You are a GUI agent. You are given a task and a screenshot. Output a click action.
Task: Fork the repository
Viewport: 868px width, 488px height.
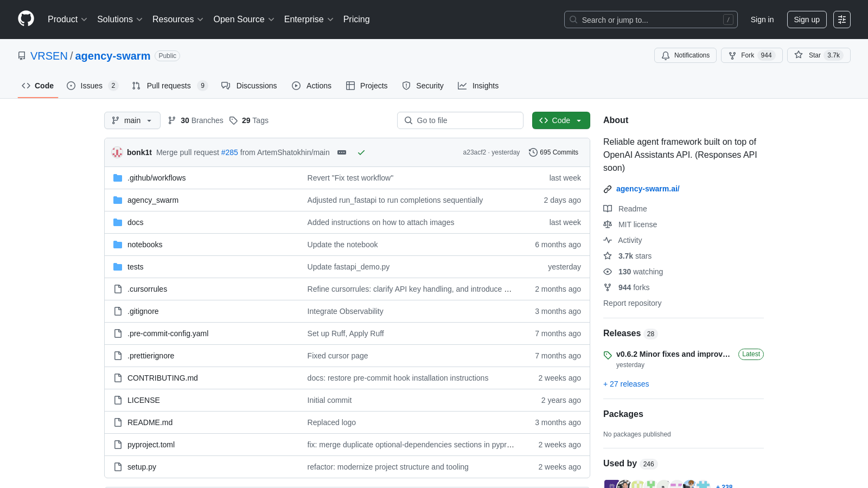[x=751, y=55]
